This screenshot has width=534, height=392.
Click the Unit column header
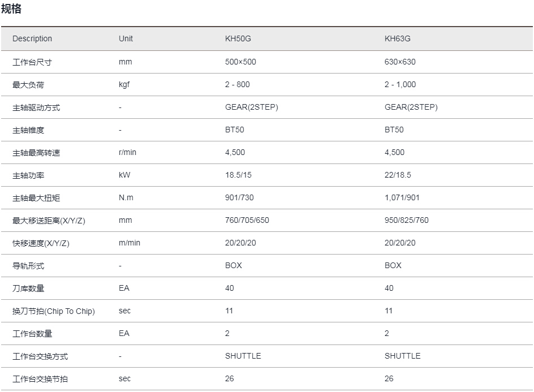point(126,38)
